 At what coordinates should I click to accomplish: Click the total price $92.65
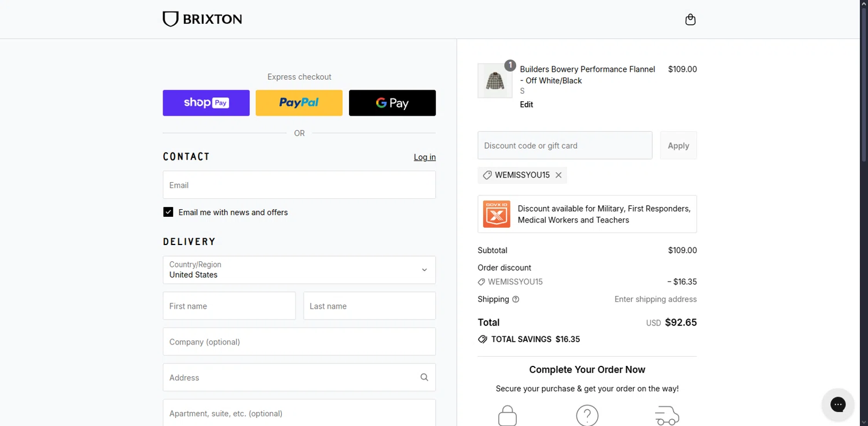pos(681,323)
